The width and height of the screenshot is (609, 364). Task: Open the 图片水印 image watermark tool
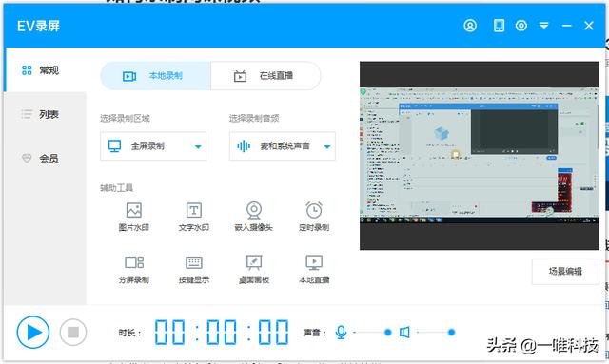(x=133, y=217)
